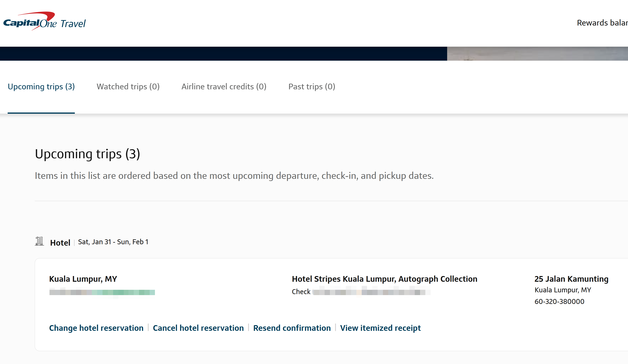Click the Upcoming trips (3) page heading
This screenshot has width=628, height=364.
pyautogui.click(x=87, y=154)
